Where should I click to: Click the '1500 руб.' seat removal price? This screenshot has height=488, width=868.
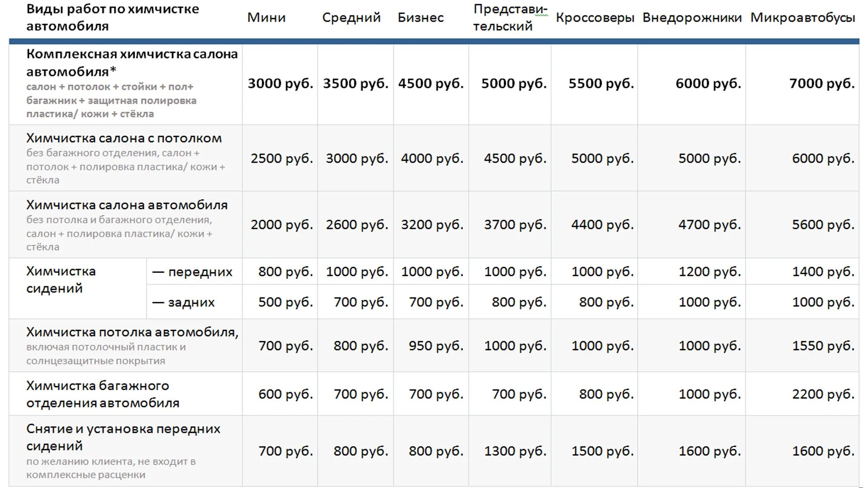(x=603, y=451)
